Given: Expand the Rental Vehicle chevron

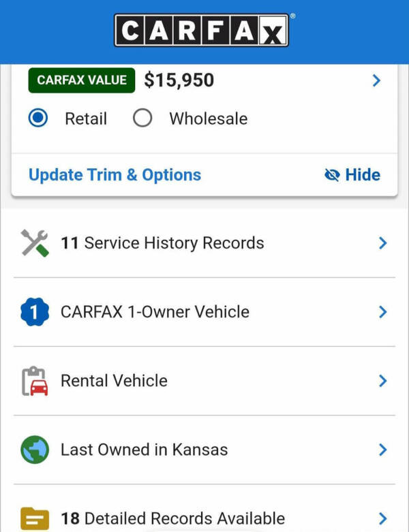Looking at the screenshot, I should [383, 381].
